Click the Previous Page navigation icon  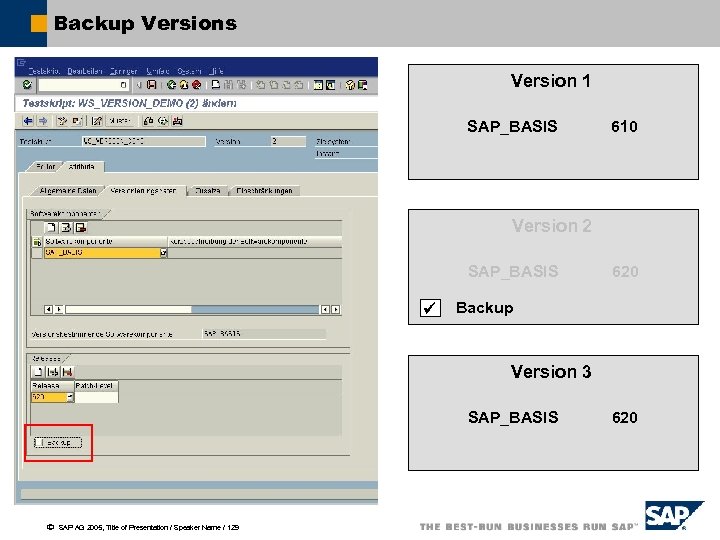(274, 84)
